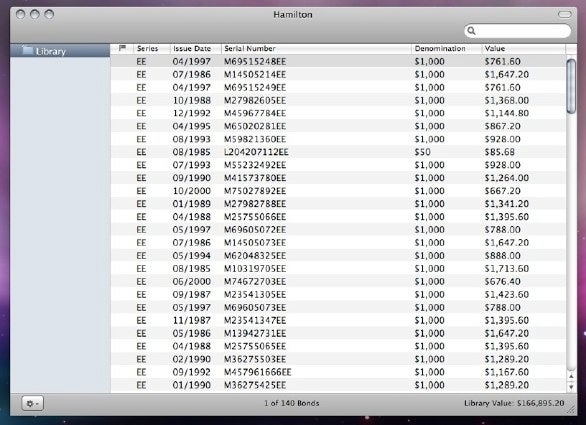The width and height of the screenshot is (586, 425).
Task: Click the $1,167.60 value cell
Action: [507, 372]
